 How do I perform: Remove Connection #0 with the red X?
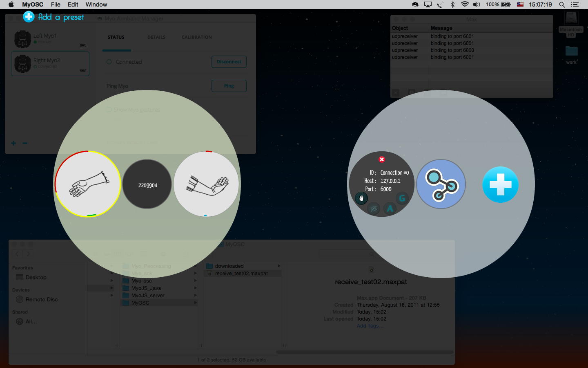coord(382,159)
